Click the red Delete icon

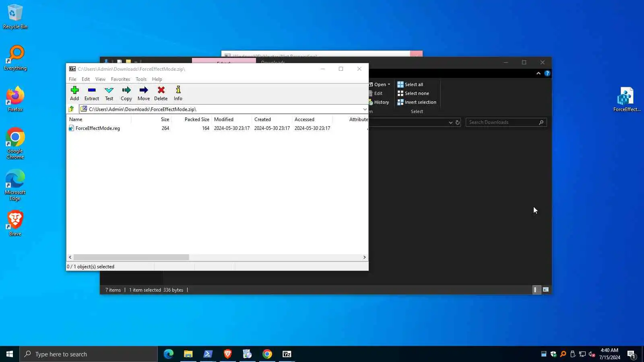(161, 93)
